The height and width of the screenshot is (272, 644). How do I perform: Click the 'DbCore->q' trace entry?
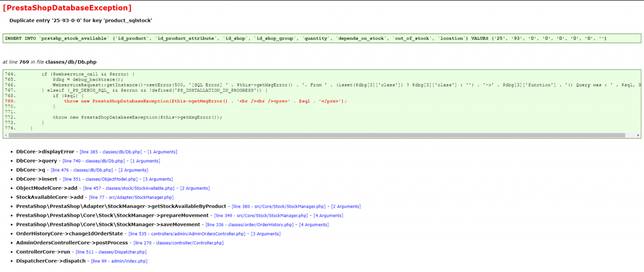click(x=31, y=170)
